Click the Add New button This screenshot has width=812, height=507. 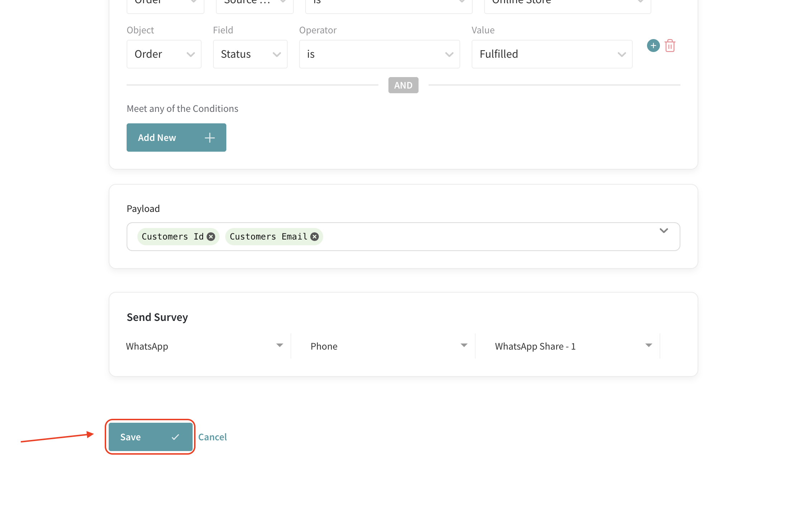pos(176,137)
